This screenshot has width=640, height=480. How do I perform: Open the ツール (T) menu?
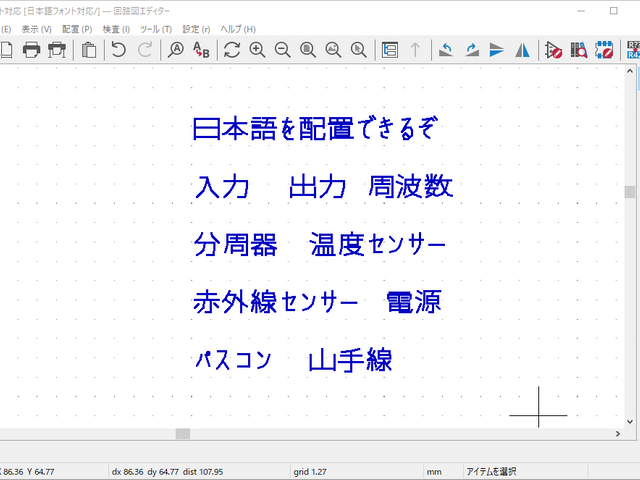(x=156, y=29)
